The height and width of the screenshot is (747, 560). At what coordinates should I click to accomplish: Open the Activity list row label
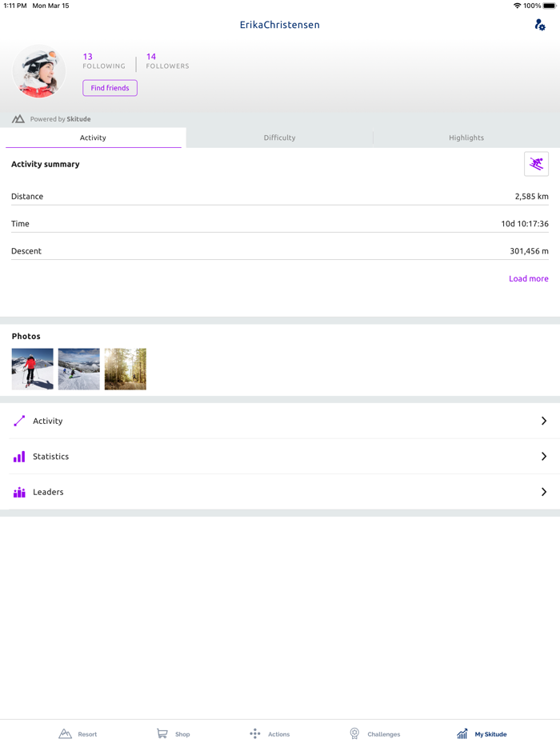pyautogui.click(x=48, y=421)
